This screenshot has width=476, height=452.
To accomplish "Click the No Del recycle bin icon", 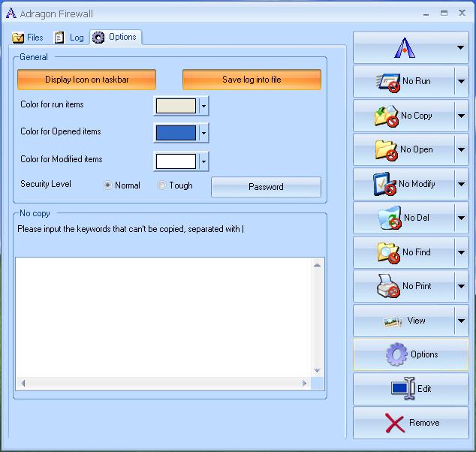I will coord(390,218).
